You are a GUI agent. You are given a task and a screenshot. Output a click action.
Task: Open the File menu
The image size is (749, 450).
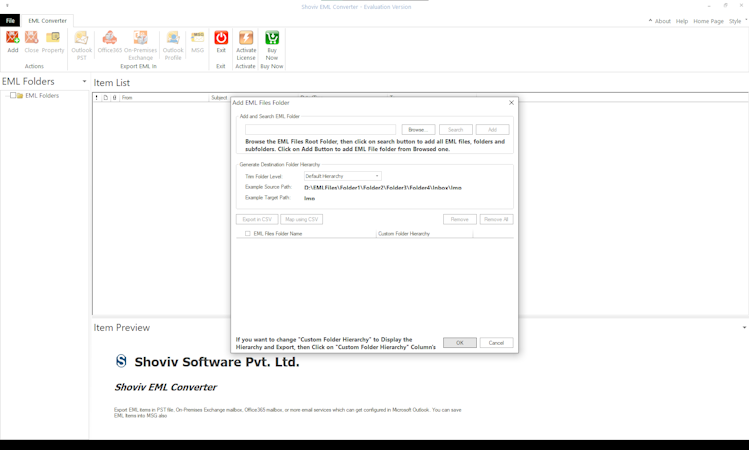[x=10, y=21]
